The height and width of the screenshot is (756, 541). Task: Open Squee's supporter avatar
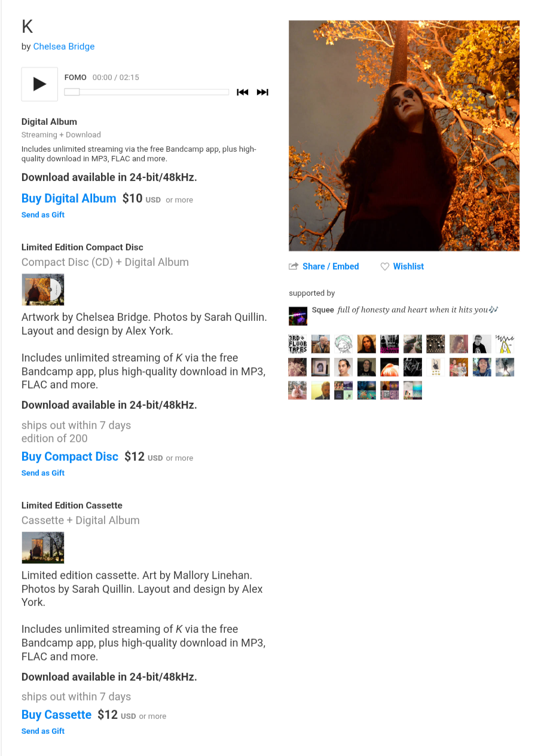coord(298,316)
